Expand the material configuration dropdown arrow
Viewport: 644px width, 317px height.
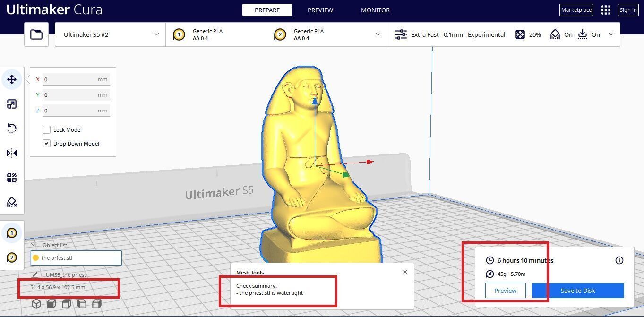point(378,34)
